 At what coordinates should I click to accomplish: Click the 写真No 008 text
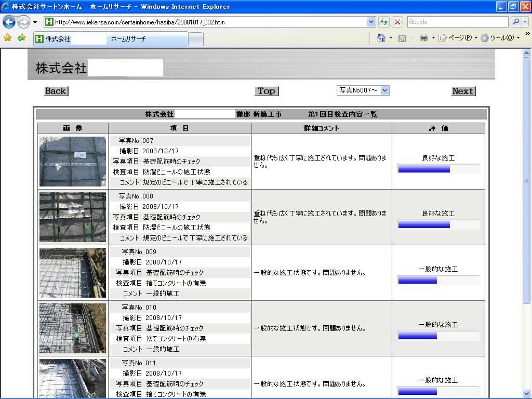point(136,196)
